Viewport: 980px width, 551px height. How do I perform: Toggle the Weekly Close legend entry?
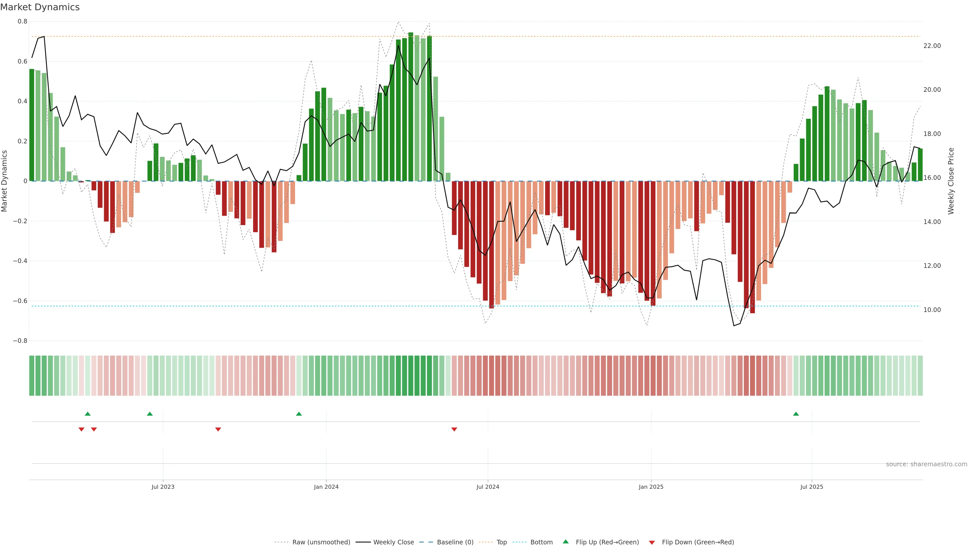(393, 542)
